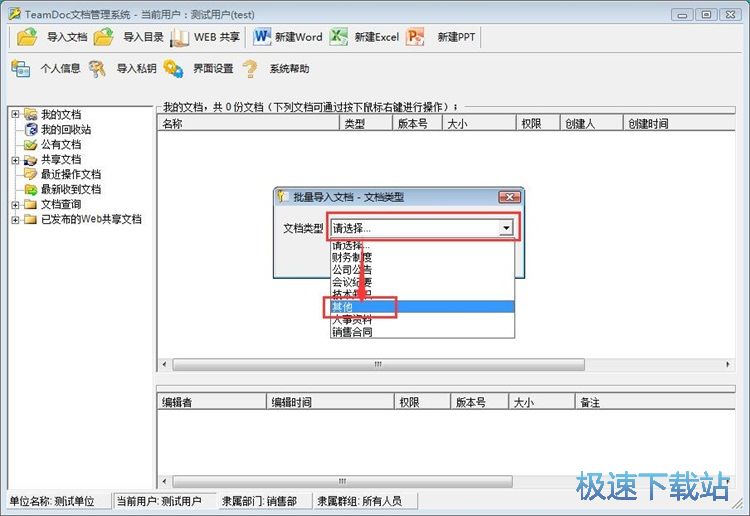Click the 最近操作文档 folder icon
Image resolution: width=750 pixels, height=516 pixels.
click(31, 174)
